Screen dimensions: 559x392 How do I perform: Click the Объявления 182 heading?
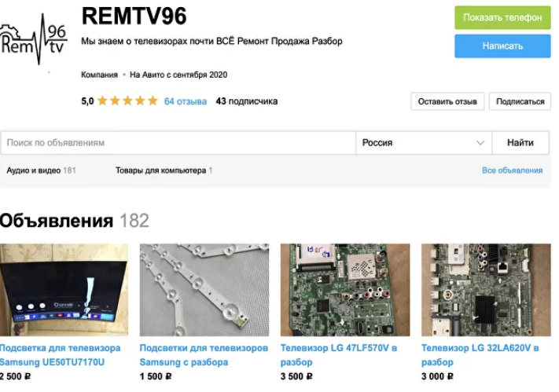pyautogui.click(x=75, y=221)
